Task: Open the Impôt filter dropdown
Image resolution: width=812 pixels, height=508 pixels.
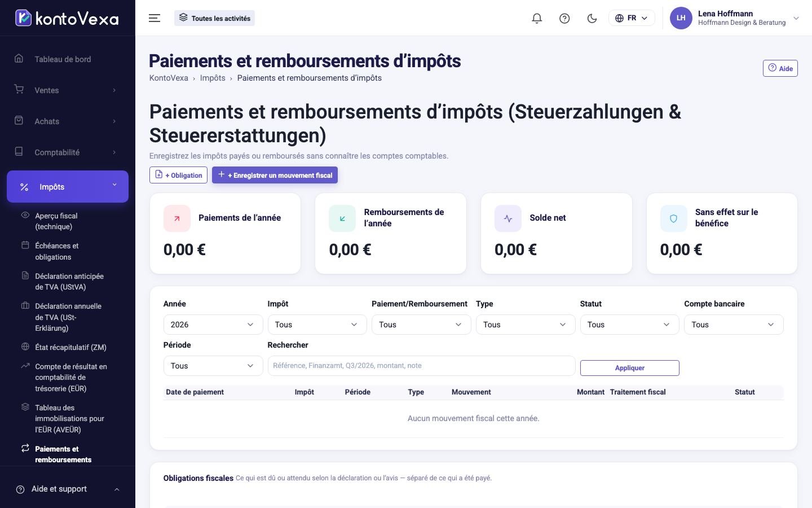Action: pos(317,325)
